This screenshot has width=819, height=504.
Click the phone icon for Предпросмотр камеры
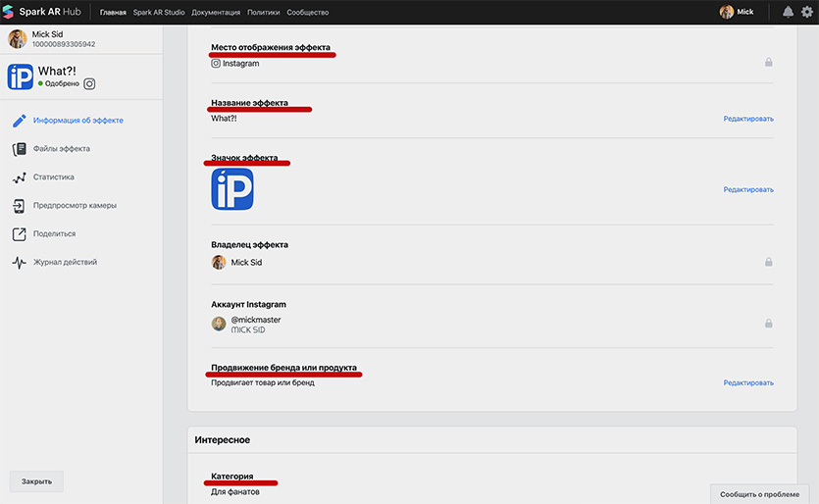[20, 206]
